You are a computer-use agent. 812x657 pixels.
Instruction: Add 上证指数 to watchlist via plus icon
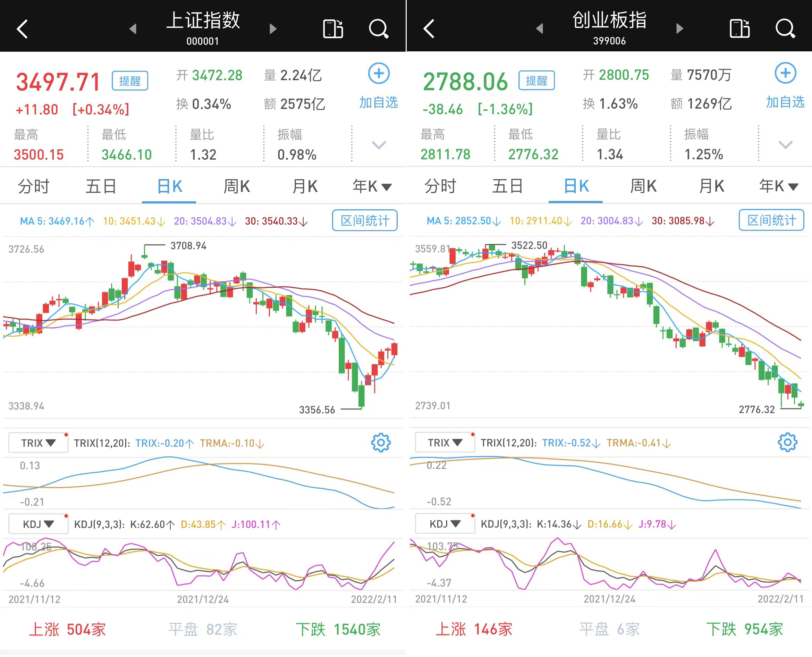pos(379,74)
